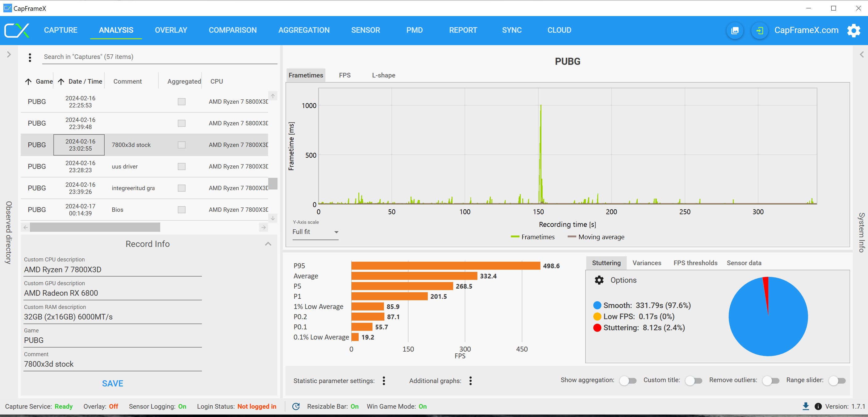The width and height of the screenshot is (868, 417).
Task: Go to the COMPARISON tab
Action: coord(232,30)
